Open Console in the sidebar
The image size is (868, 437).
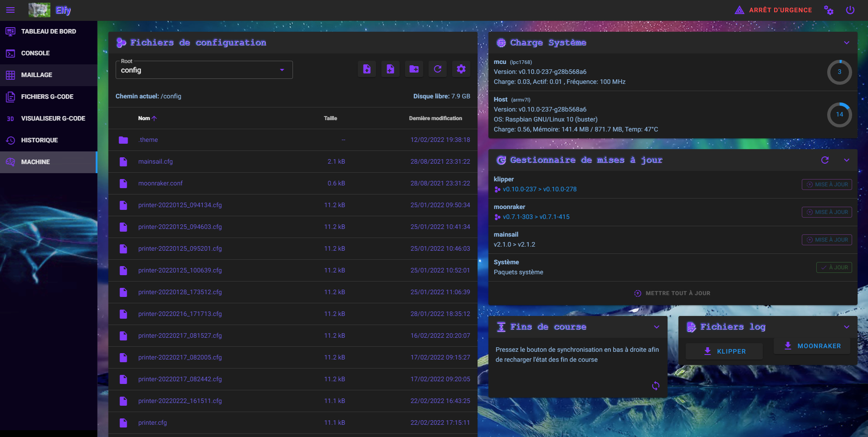click(35, 53)
